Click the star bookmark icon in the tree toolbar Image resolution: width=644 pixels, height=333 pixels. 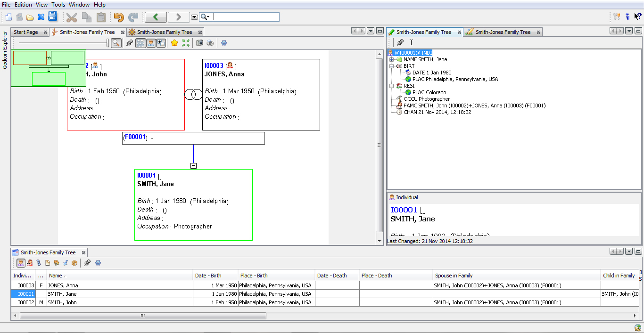tap(175, 43)
